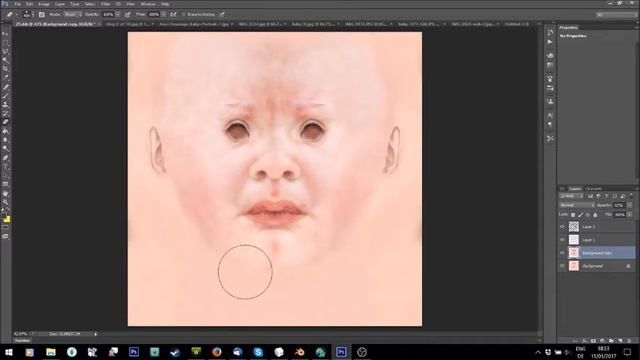640x360 pixels.
Task: Select the Eyedropper tool
Action: [x=5, y=78]
